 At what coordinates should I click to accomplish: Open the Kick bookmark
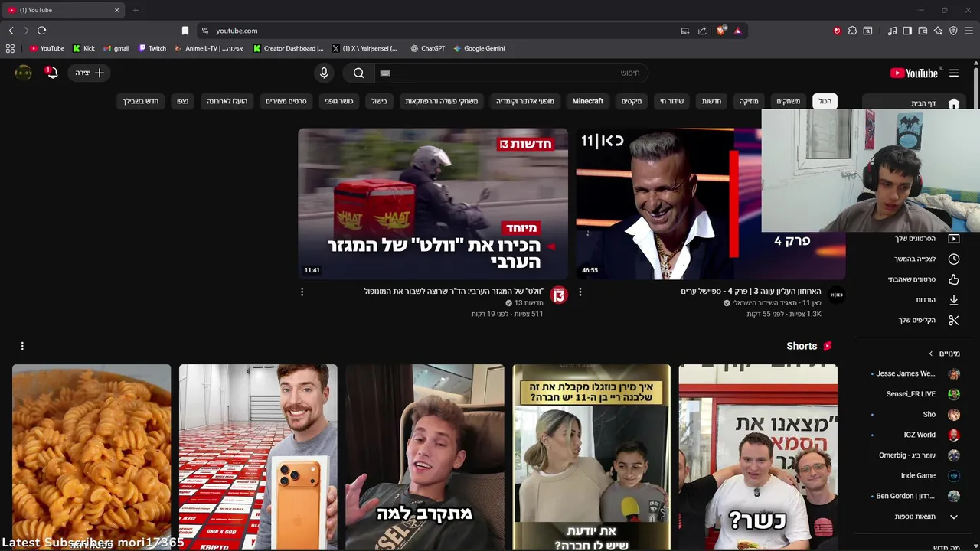[x=83, y=48]
